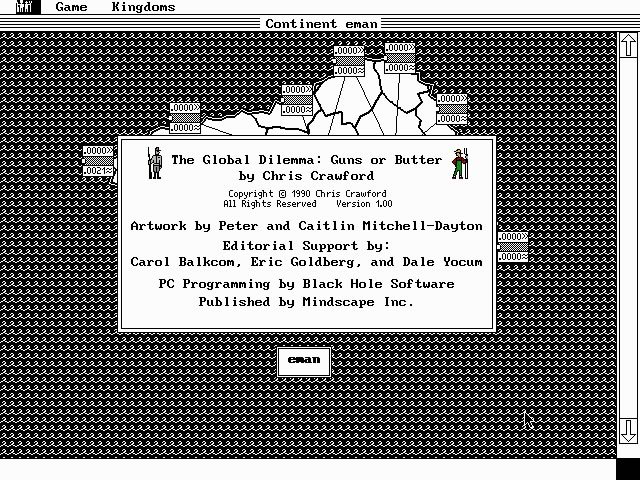The height and width of the screenshot is (480, 640).
Task: Click the scroll down arrow
Action: click(x=629, y=431)
